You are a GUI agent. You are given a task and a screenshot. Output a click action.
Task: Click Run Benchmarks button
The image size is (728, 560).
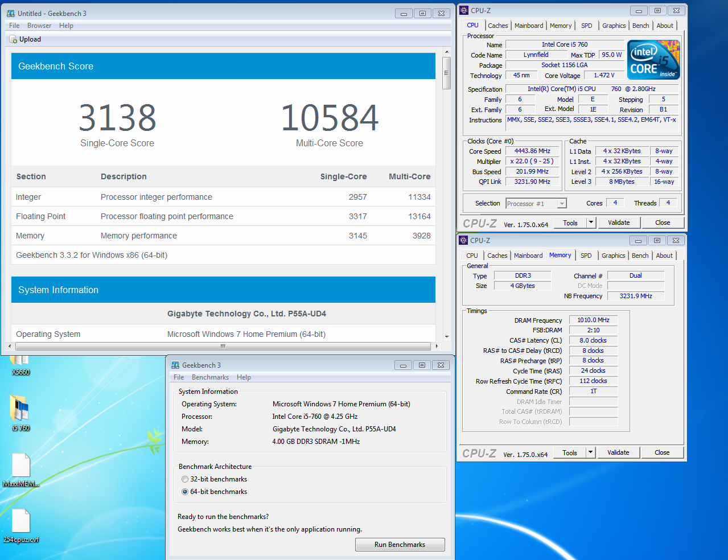click(400, 545)
